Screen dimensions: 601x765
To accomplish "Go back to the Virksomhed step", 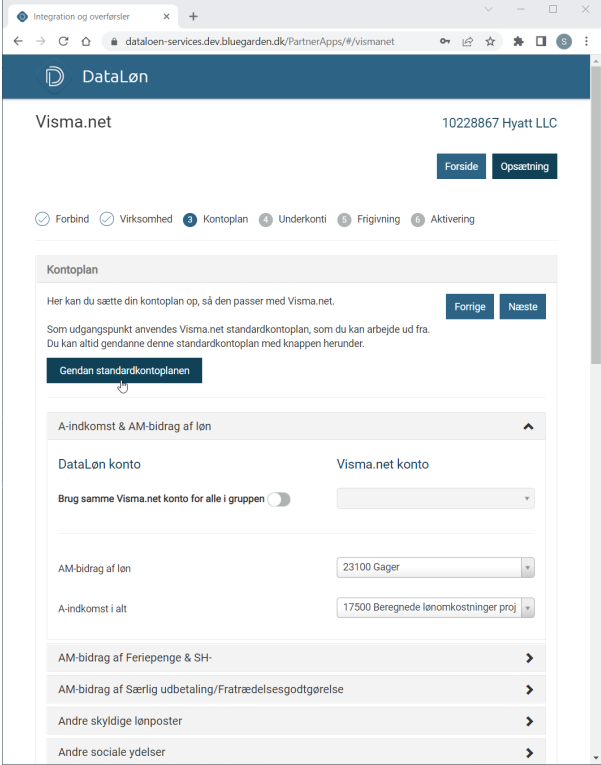I will (136, 220).
